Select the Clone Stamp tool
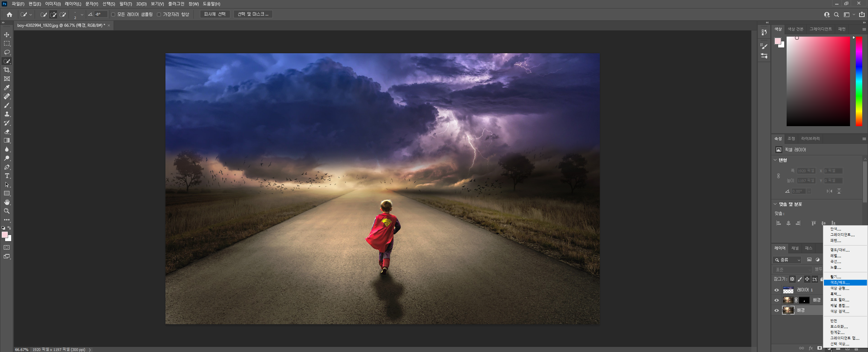The image size is (868, 352). pyautogui.click(x=7, y=114)
